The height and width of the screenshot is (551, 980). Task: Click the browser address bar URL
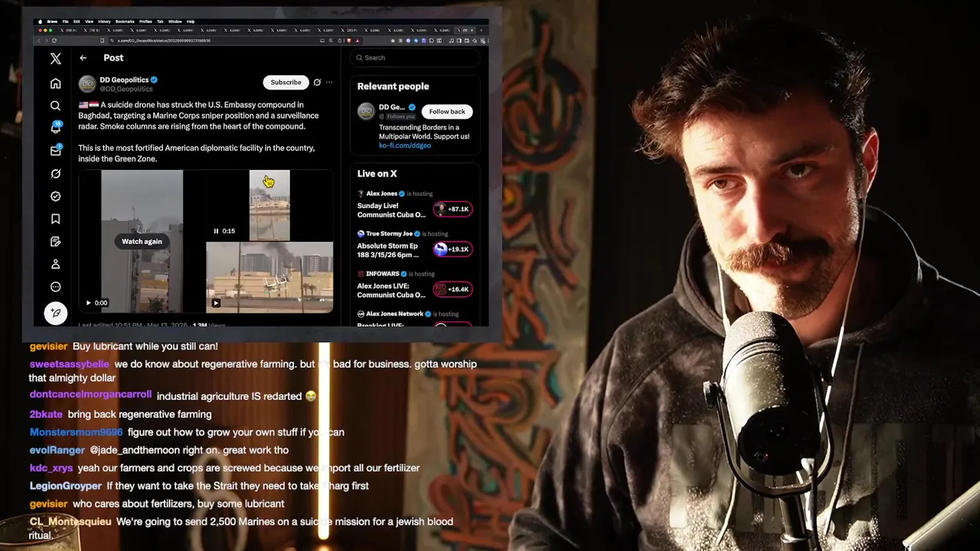[x=164, y=41]
